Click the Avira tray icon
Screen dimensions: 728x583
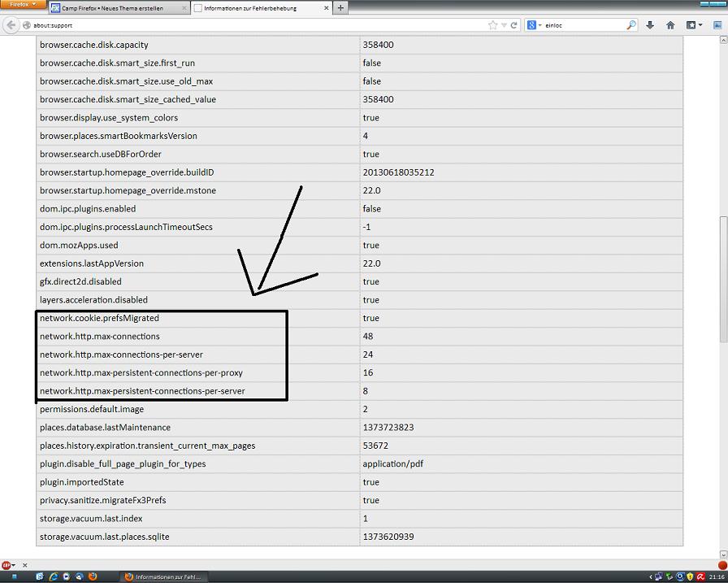700,577
